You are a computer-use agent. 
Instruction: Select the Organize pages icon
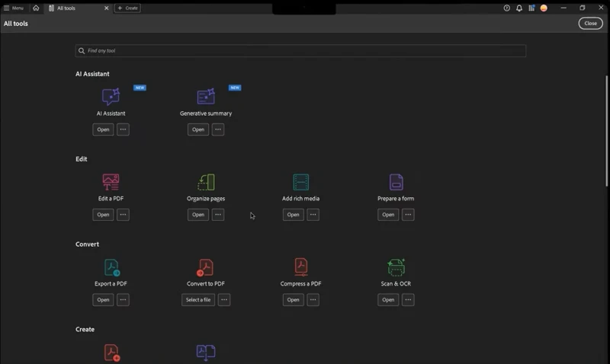(206, 182)
